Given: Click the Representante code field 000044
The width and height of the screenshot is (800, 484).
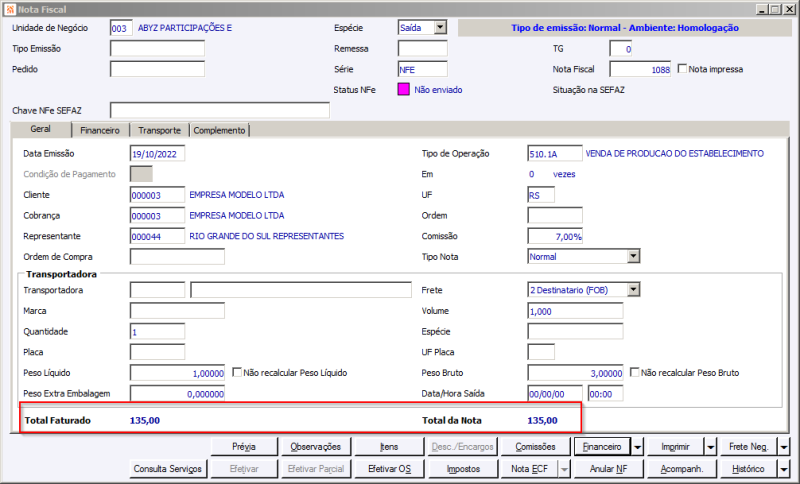Looking at the screenshot, I should pyautogui.click(x=157, y=236).
